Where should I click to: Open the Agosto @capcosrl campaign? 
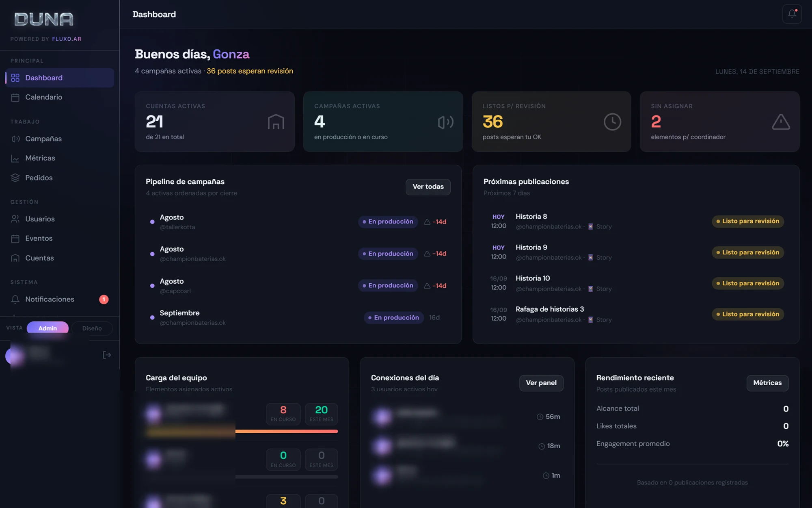[x=298, y=286]
